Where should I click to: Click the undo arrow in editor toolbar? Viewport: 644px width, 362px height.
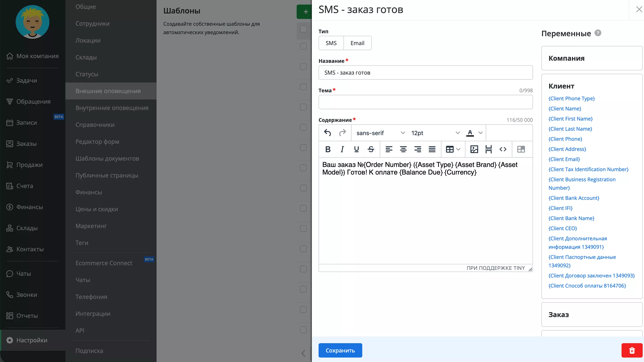coord(327,133)
